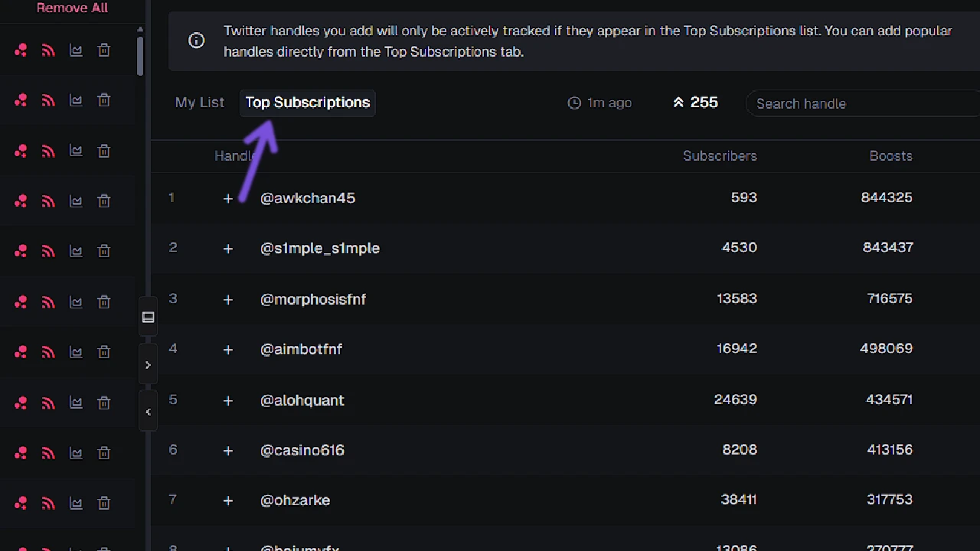Click the panel layout icon on the sidebar divider
Viewport: 980px width, 551px height.
(148, 317)
